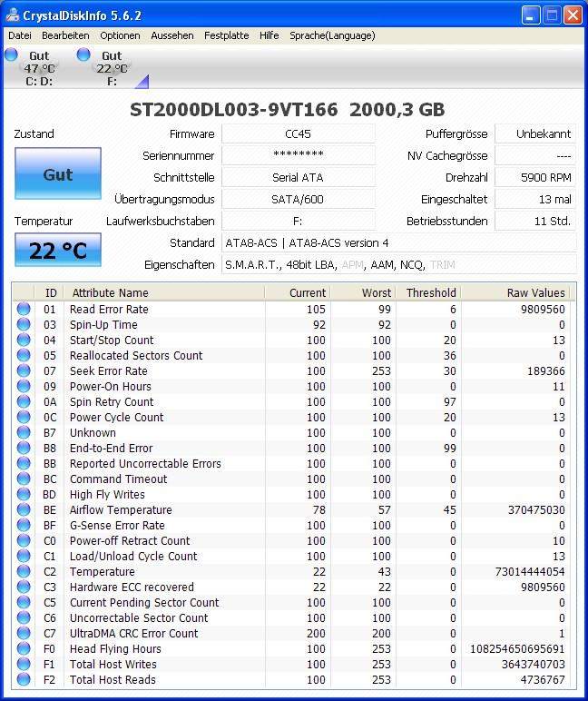Click status orb of Power-On Hours row
This screenshot has width=588, height=701.
pyautogui.click(x=24, y=386)
